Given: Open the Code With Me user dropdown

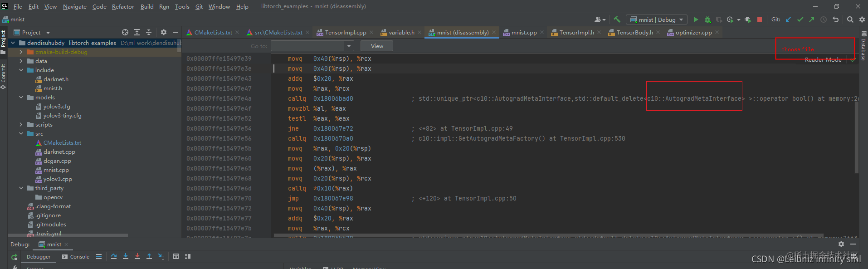Looking at the screenshot, I should (x=600, y=20).
